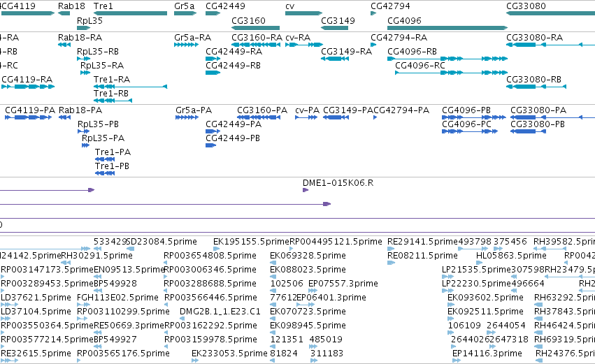Click the CG42449-PB protein label

(233, 138)
